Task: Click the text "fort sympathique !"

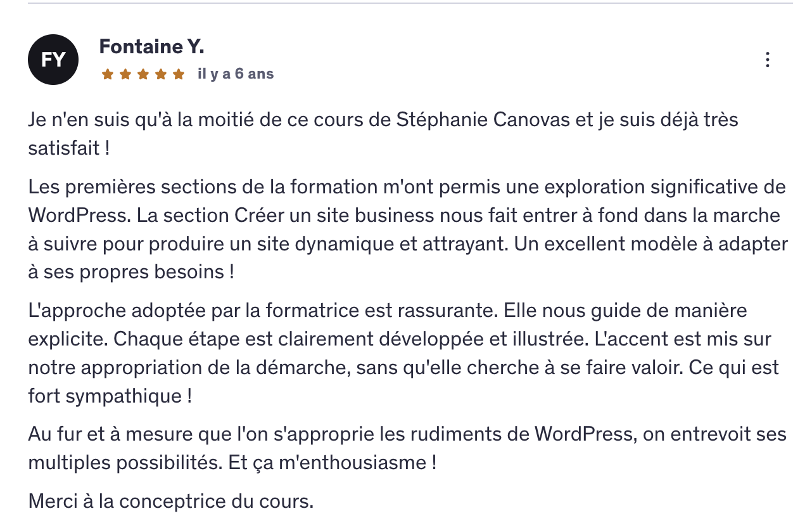Action: (110, 396)
